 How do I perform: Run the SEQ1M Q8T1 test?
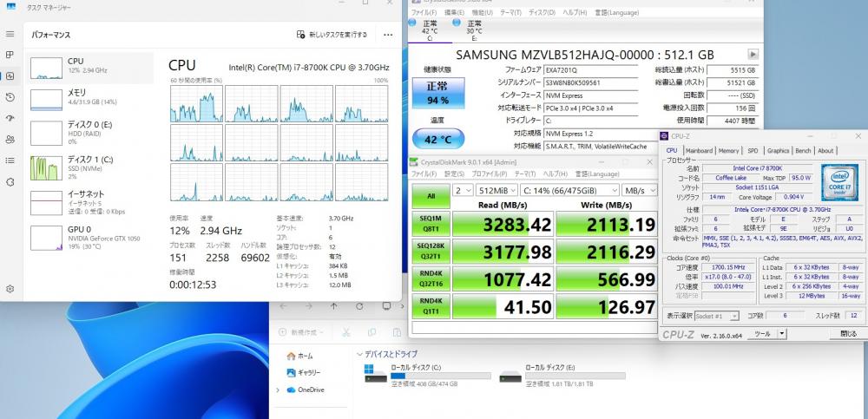(x=431, y=223)
